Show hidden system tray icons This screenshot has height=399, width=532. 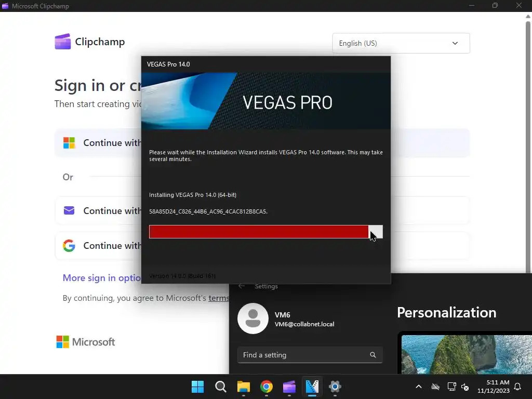coord(419,387)
